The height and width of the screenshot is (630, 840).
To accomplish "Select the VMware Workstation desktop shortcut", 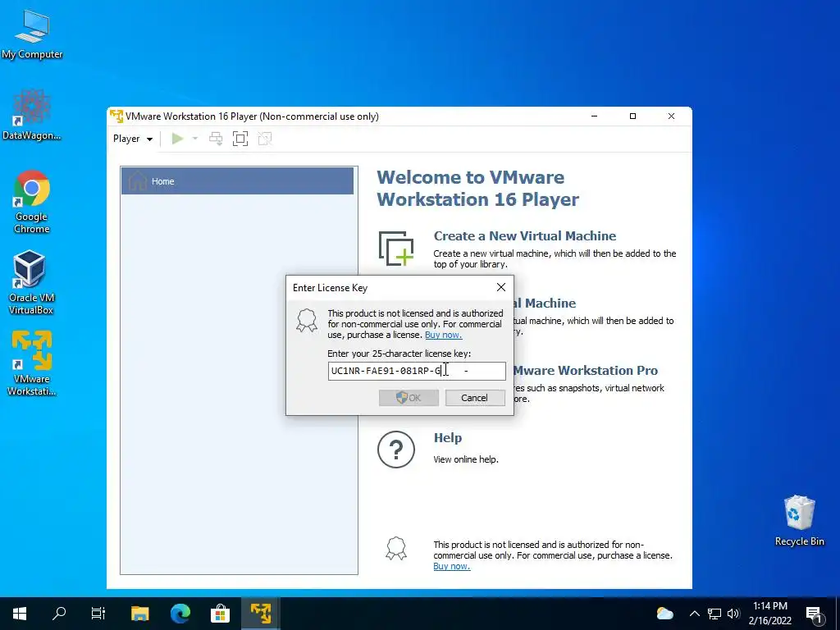I will pos(32,363).
